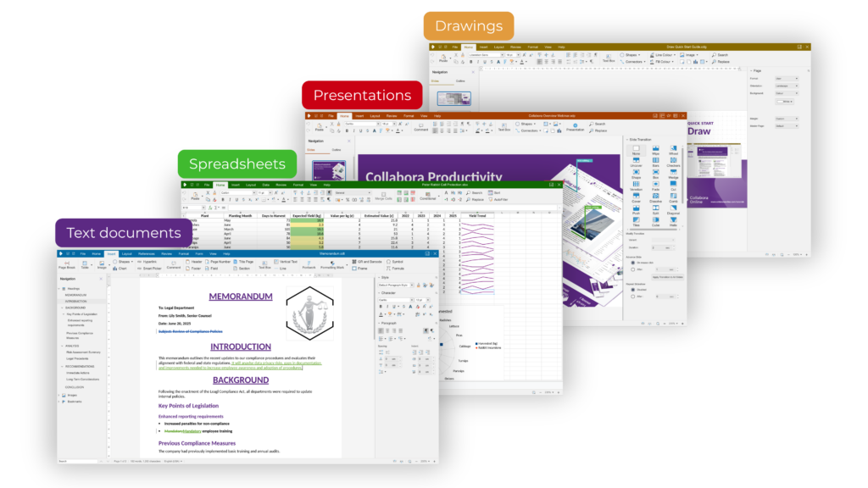Click Search button in Draw toolbar

click(721, 55)
